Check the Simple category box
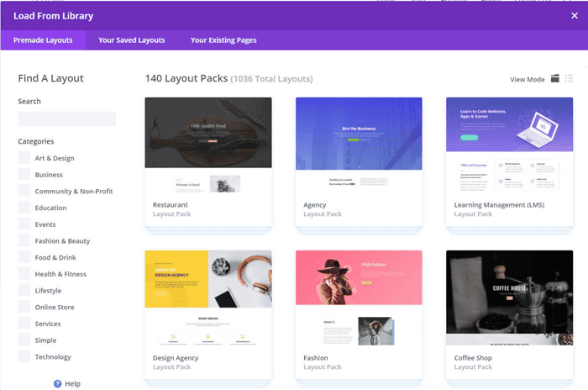This screenshot has height=390, width=588. pyautogui.click(x=24, y=340)
